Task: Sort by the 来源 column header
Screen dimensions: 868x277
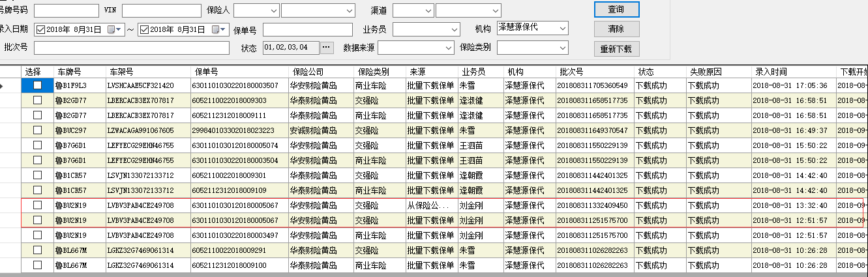Action: [431, 72]
